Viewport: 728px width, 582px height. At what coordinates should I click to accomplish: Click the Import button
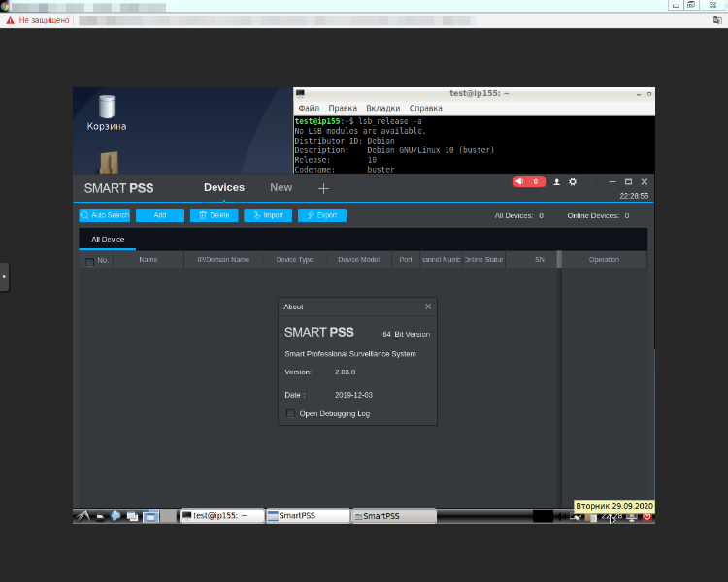coord(268,215)
